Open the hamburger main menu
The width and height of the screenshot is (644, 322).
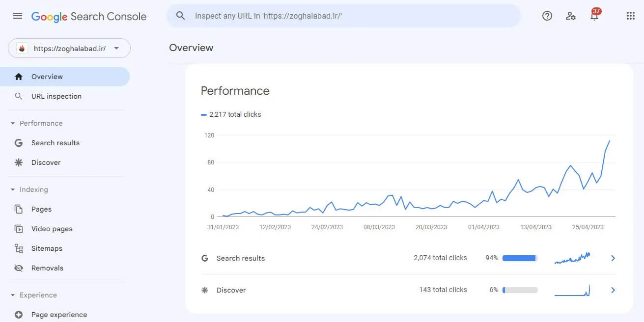coord(18,16)
